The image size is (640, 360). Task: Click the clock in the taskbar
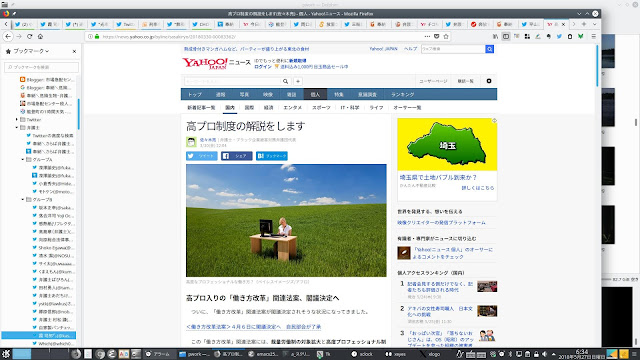(x=581, y=354)
